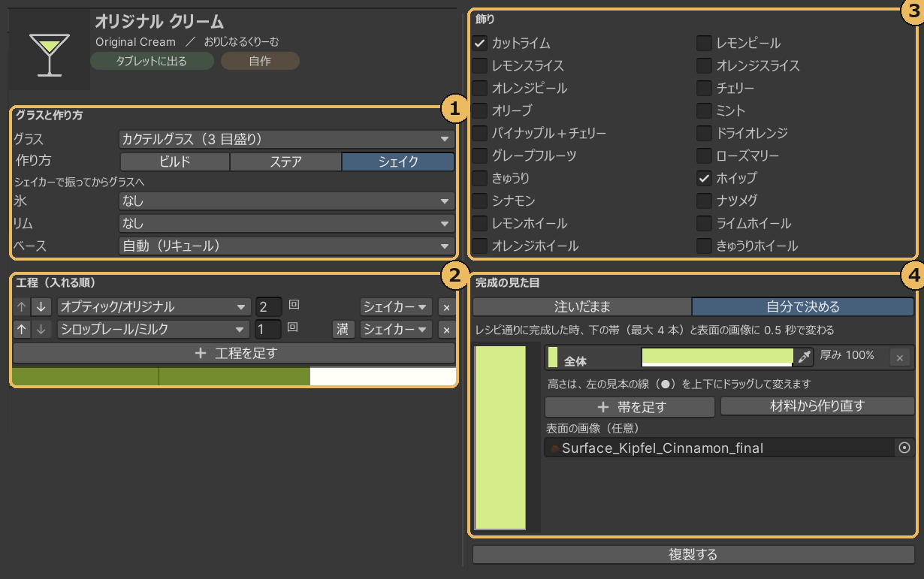Open シェイカー dropdown on シロップレール/ミルク row

coord(396,330)
